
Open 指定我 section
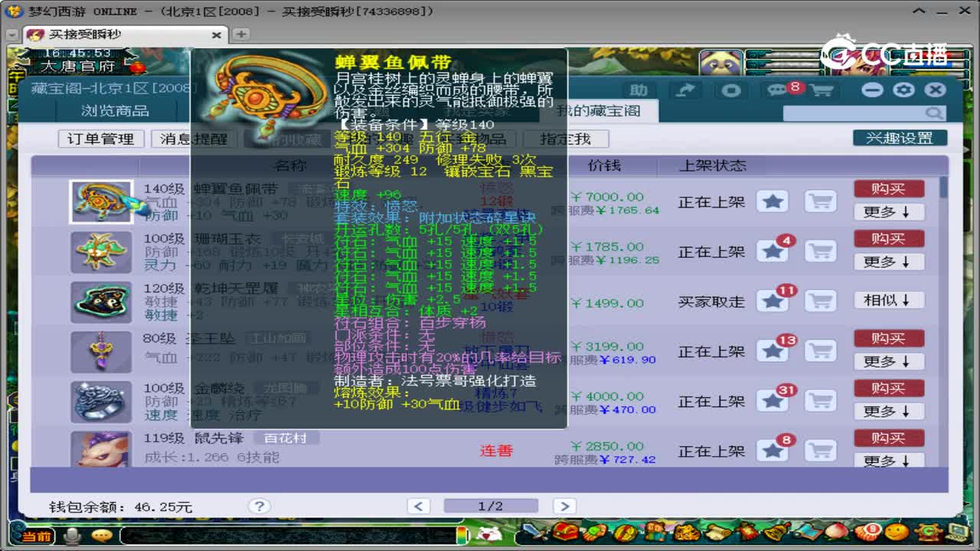tap(565, 139)
